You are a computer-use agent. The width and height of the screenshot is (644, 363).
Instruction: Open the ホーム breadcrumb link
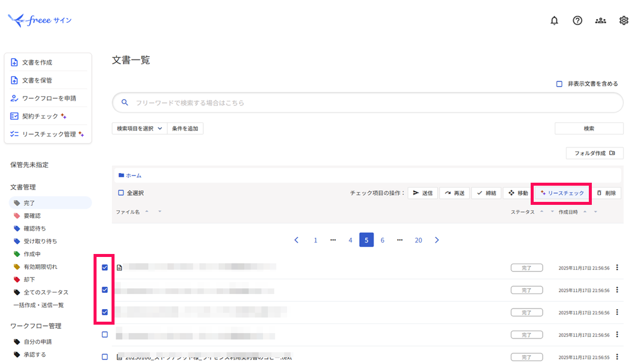point(134,175)
